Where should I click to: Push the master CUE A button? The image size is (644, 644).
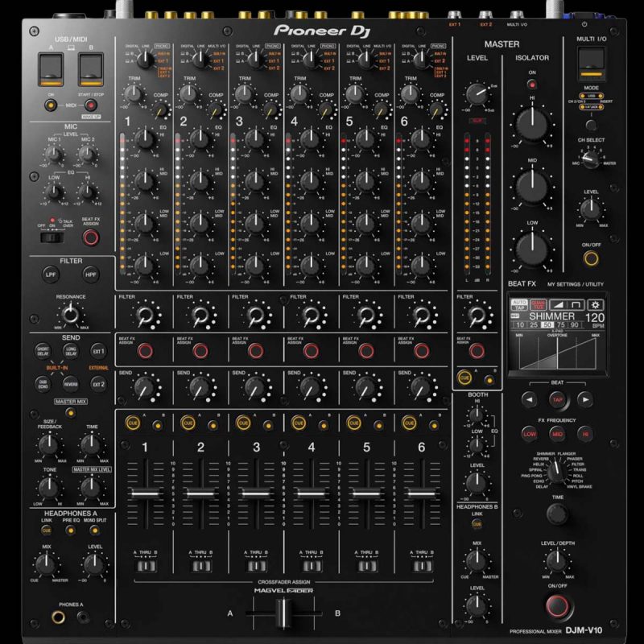tap(464, 378)
